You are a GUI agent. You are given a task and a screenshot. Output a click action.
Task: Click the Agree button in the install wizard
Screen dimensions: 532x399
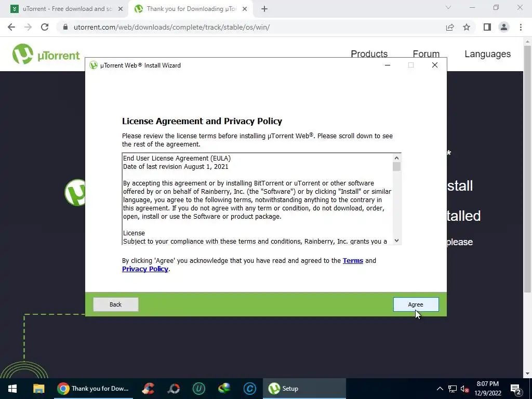416,304
